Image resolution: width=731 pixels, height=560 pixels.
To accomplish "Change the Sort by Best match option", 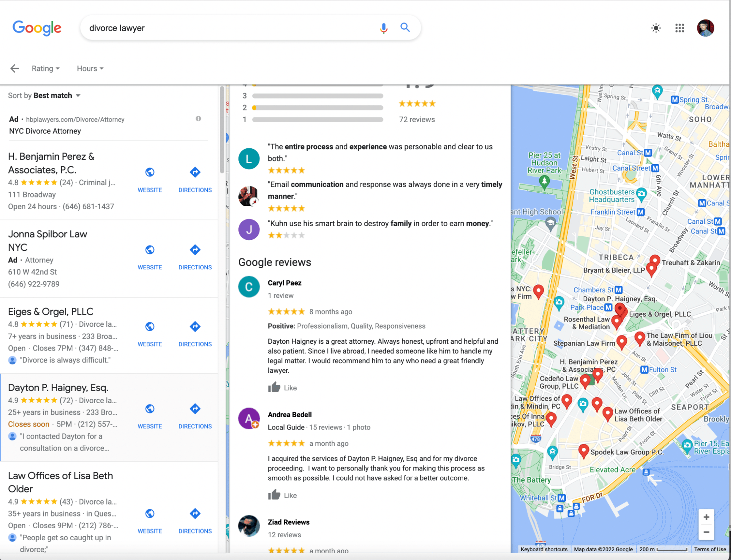I will [44, 95].
